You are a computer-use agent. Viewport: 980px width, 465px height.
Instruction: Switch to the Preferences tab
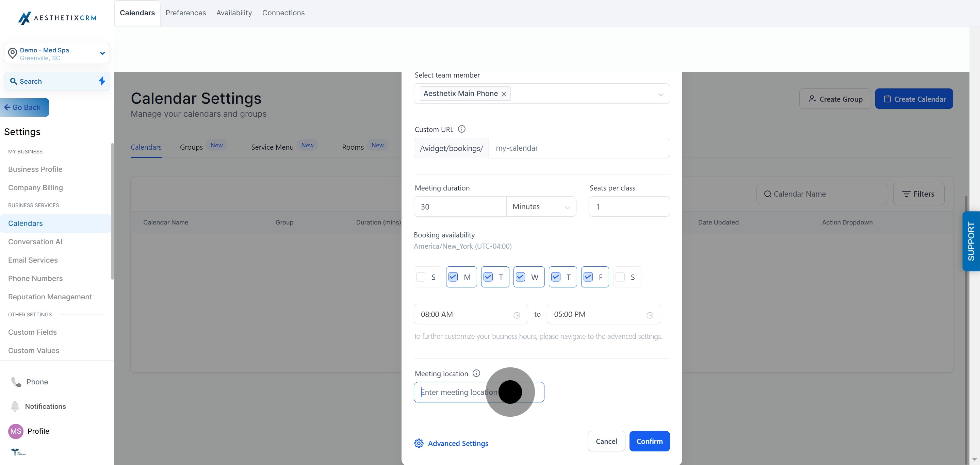(x=186, y=13)
